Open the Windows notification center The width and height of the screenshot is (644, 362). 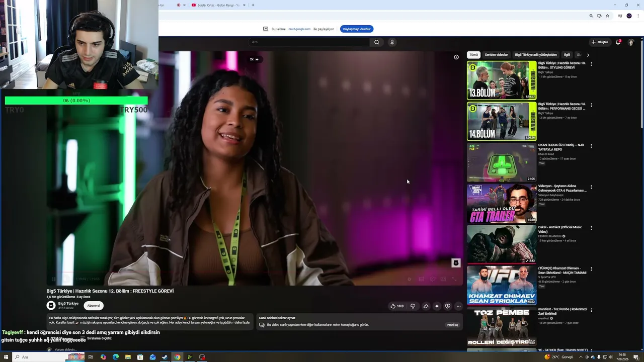pos(636,357)
